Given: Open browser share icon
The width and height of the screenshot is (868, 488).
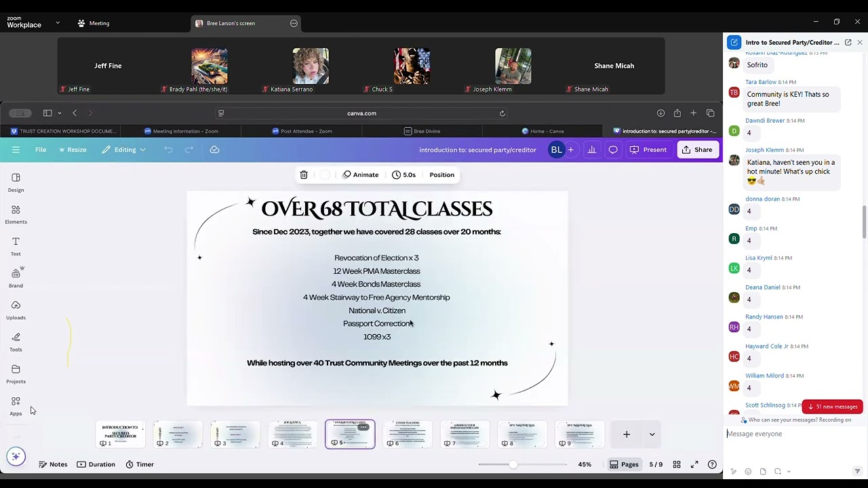Looking at the screenshot, I should tap(677, 113).
